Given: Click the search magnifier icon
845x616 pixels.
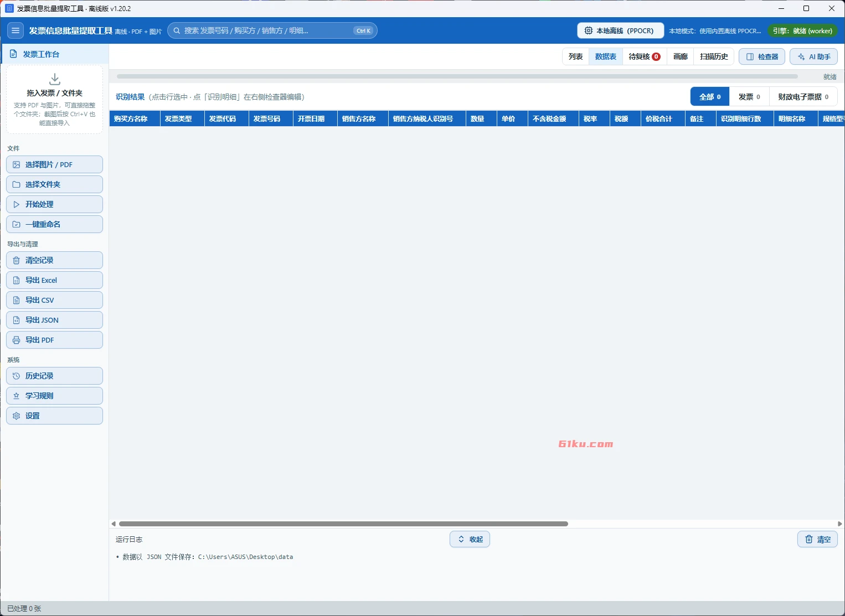Looking at the screenshot, I should (x=177, y=31).
